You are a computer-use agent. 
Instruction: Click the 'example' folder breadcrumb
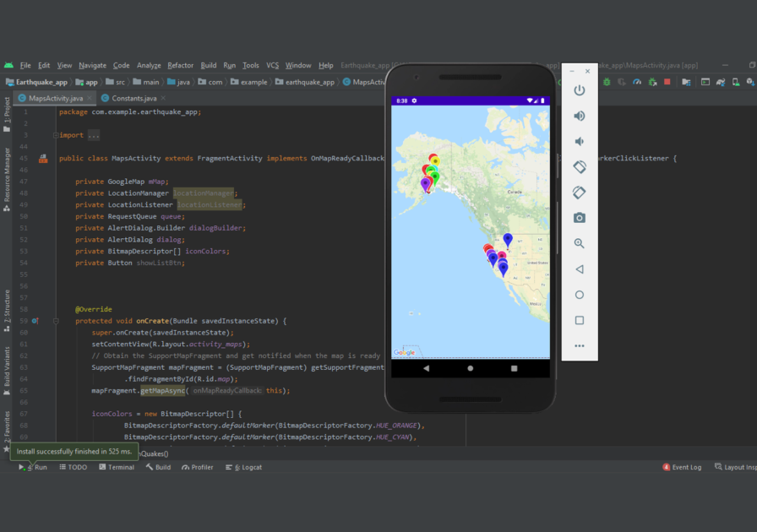pos(249,82)
